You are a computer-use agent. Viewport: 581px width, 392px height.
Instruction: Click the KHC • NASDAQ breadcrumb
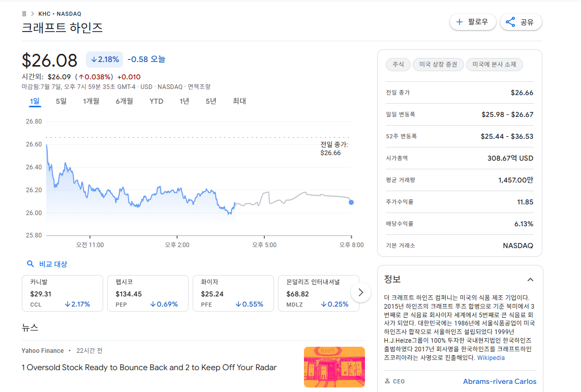[59, 14]
